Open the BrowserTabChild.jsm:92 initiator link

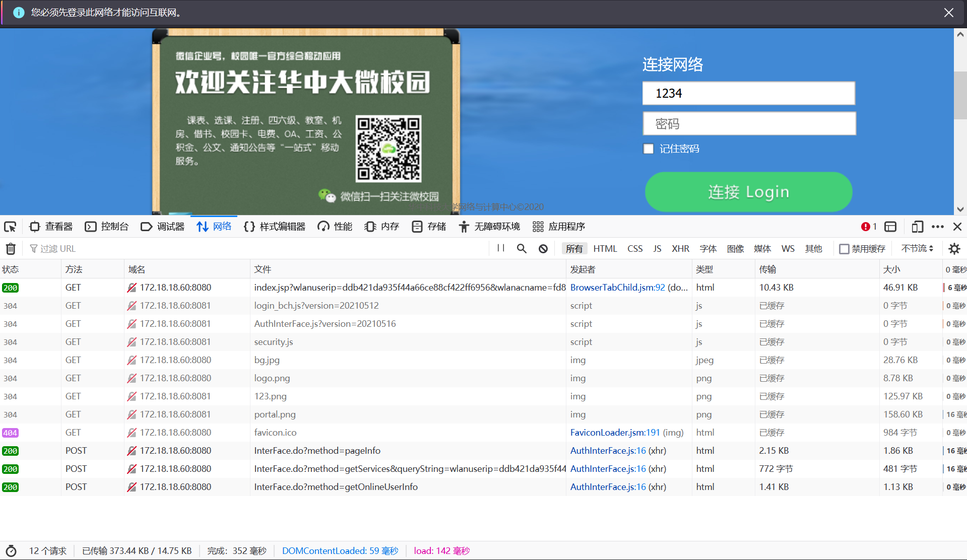point(617,288)
